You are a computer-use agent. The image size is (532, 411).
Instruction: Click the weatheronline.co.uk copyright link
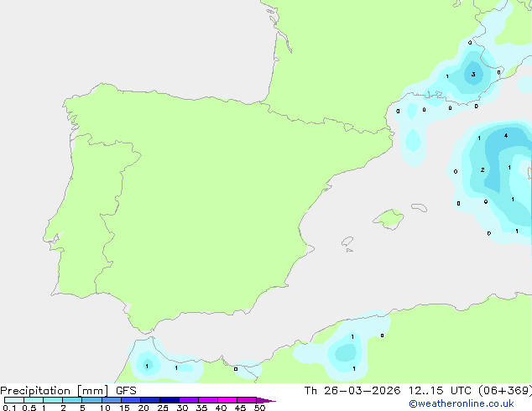click(x=462, y=403)
